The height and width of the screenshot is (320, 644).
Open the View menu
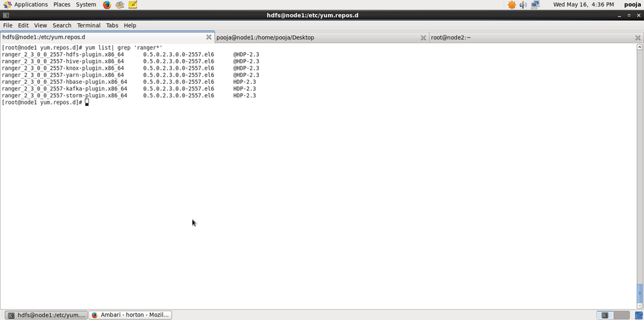point(40,25)
